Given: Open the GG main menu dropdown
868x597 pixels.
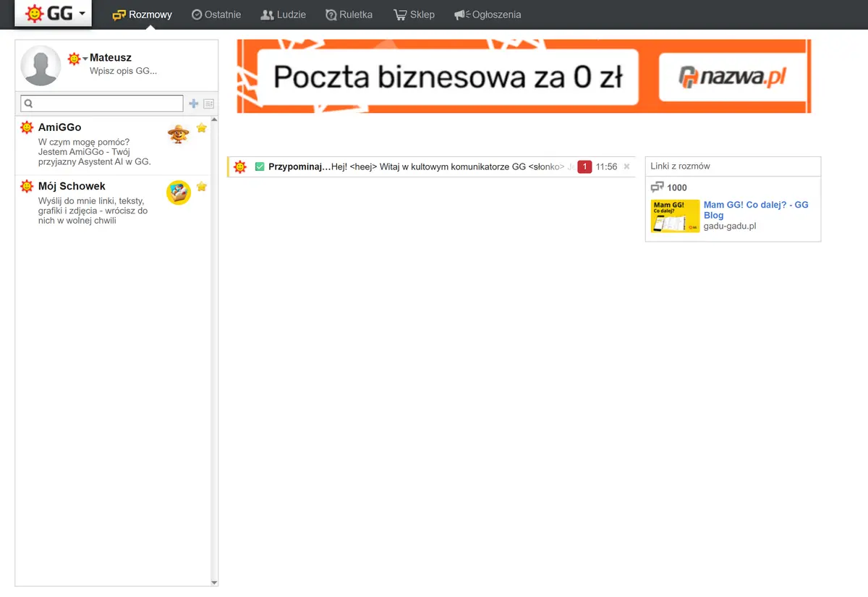Looking at the screenshot, I should 54,13.
